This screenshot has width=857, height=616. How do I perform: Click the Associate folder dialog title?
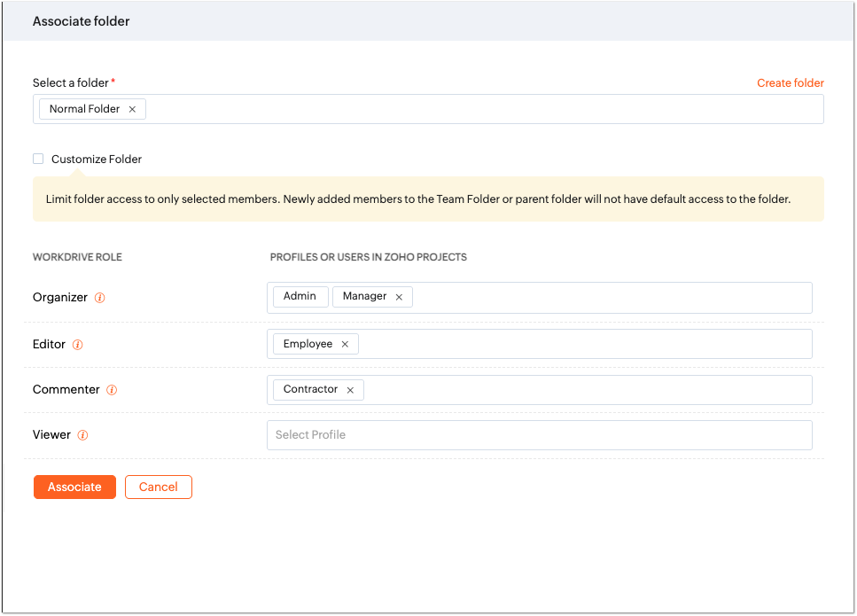[x=82, y=21]
